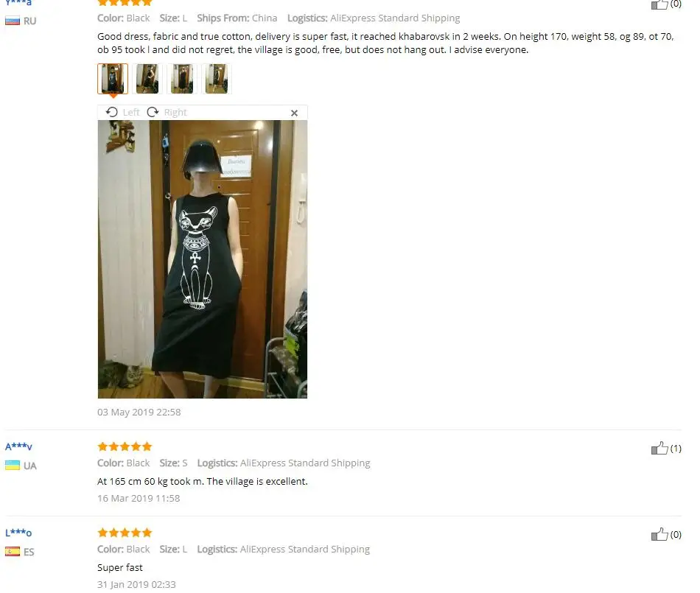
Task: Click the five-star rating of L***o
Action: (x=125, y=533)
